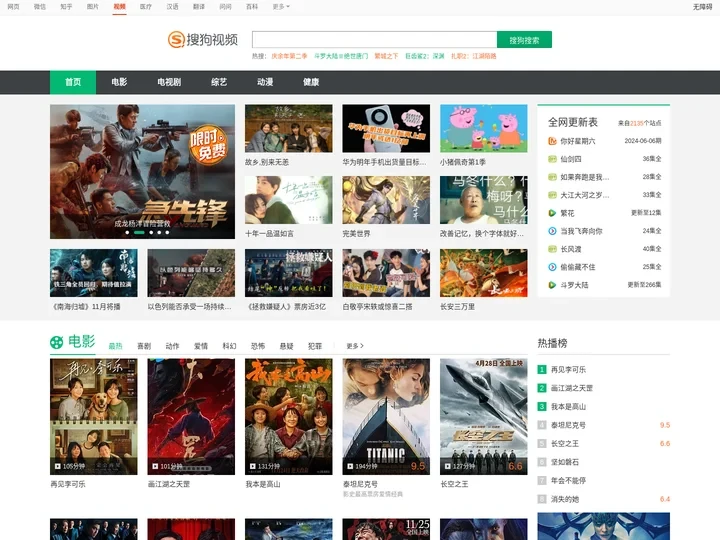Select the 科幻 movie genre tab
The height and width of the screenshot is (540, 720).
point(229,346)
